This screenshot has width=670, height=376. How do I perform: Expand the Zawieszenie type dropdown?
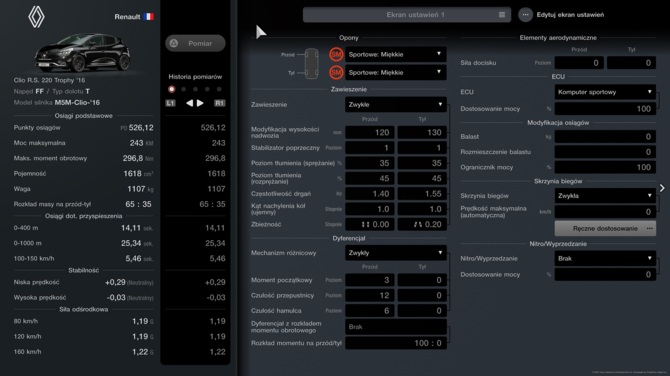tap(396, 104)
